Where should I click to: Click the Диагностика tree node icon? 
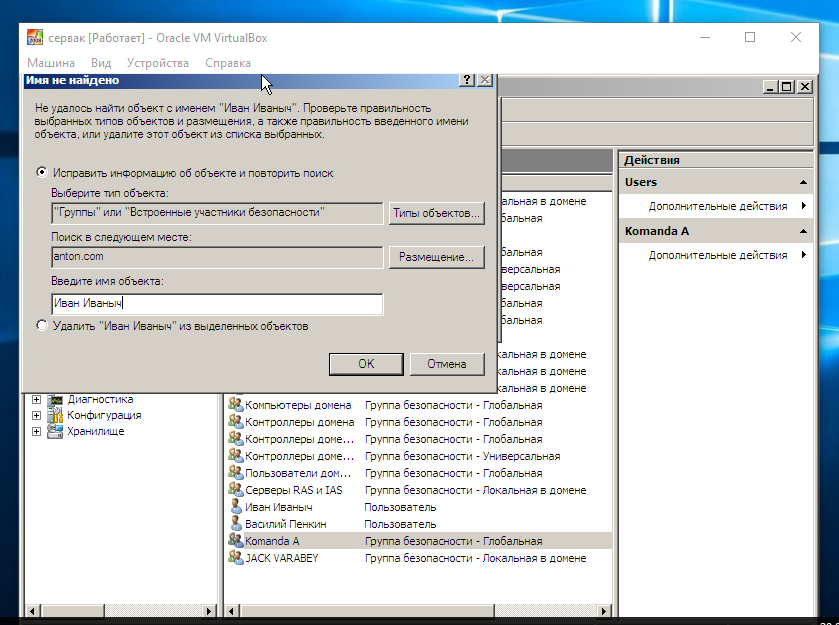[56, 399]
